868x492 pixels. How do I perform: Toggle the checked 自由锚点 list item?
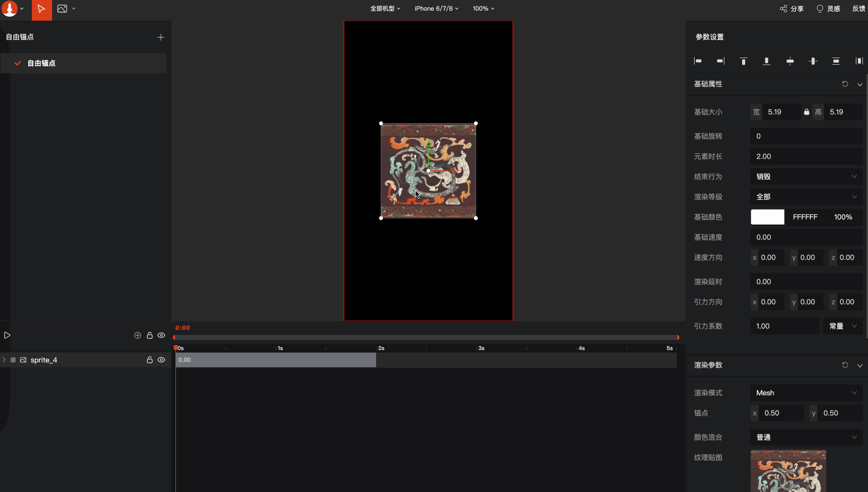coord(83,63)
